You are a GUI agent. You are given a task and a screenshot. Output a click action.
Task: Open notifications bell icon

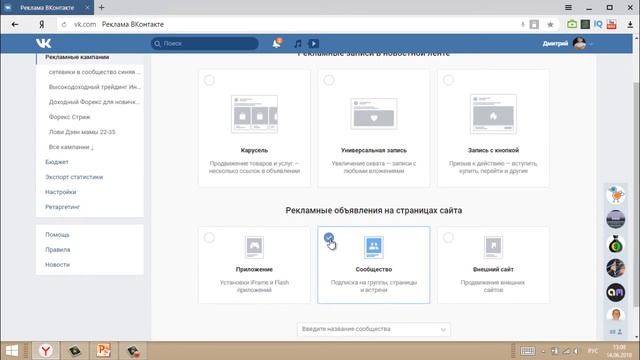pos(277,43)
